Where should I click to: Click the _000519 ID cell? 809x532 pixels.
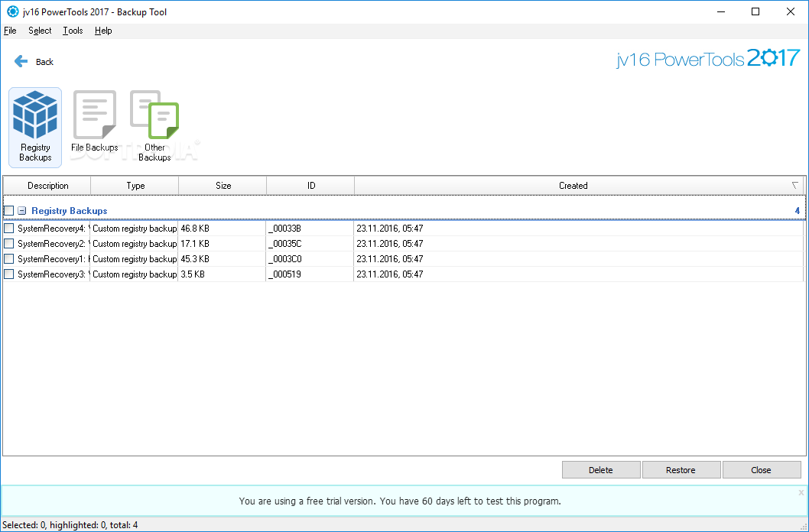[310, 274]
